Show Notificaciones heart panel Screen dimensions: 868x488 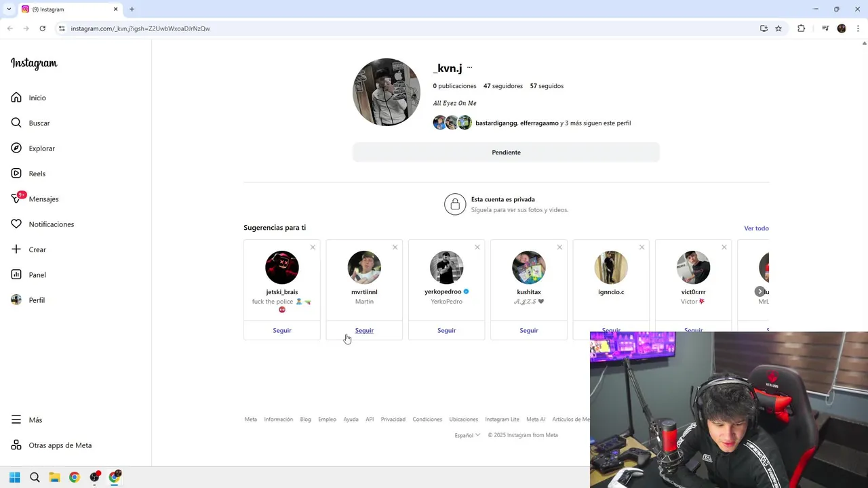tap(43, 224)
